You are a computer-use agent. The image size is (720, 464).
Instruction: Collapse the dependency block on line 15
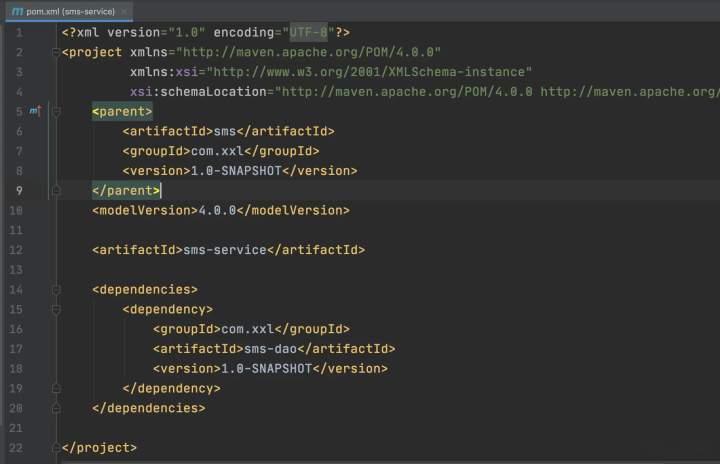click(x=56, y=309)
